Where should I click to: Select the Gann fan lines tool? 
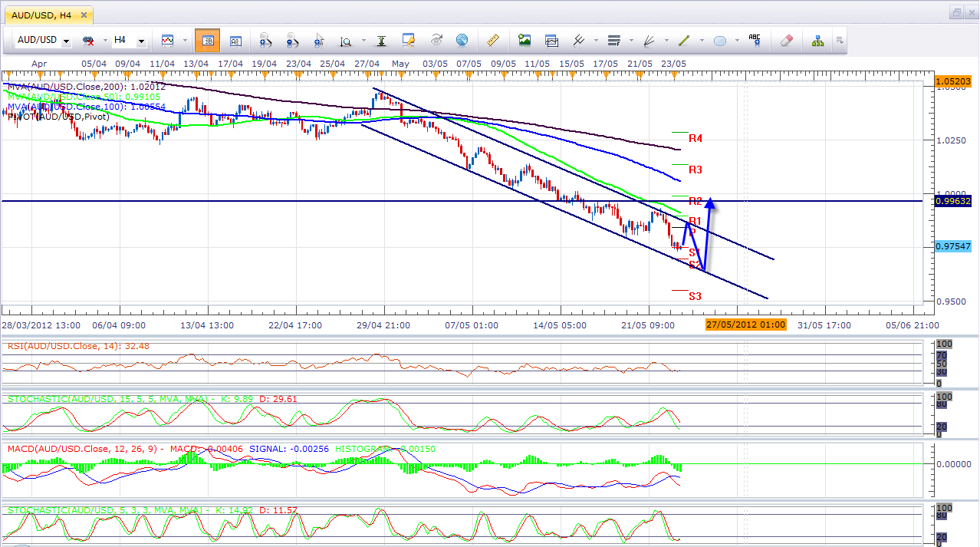point(649,41)
